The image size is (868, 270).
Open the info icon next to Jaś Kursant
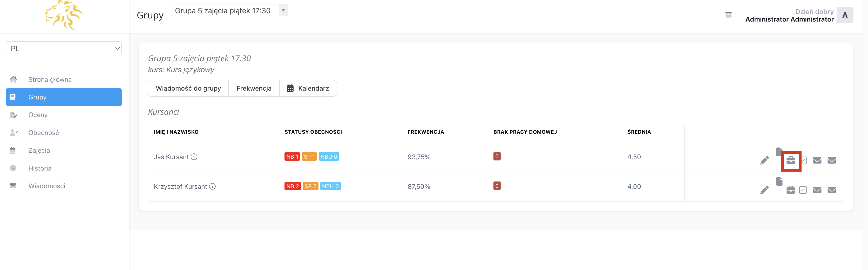click(x=194, y=157)
